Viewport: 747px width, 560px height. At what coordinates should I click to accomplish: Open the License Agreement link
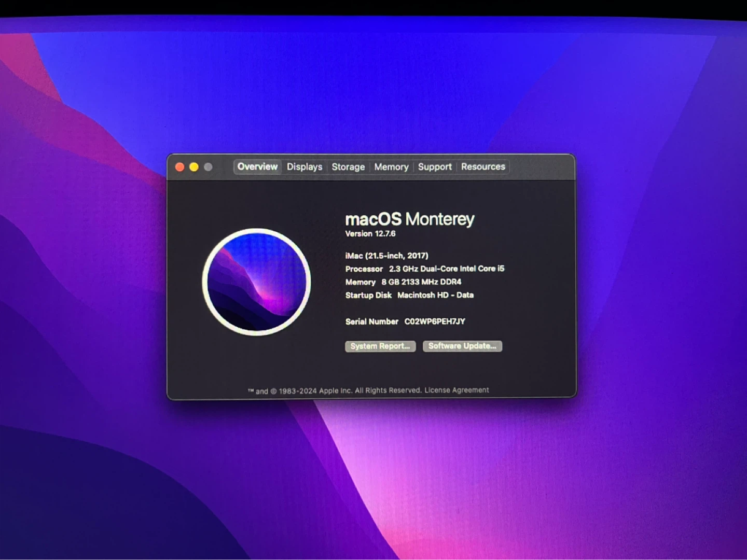[457, 390]
